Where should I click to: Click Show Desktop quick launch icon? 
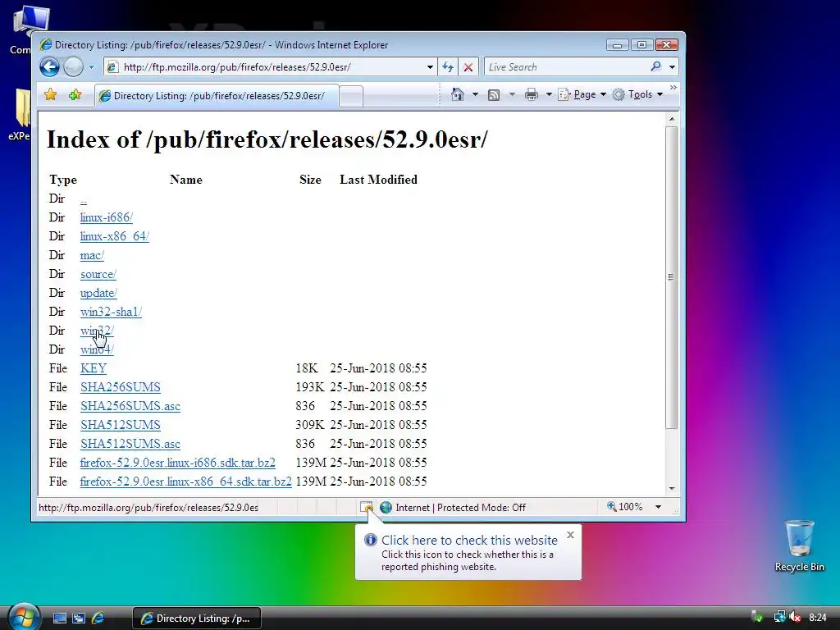pos(59,619)
